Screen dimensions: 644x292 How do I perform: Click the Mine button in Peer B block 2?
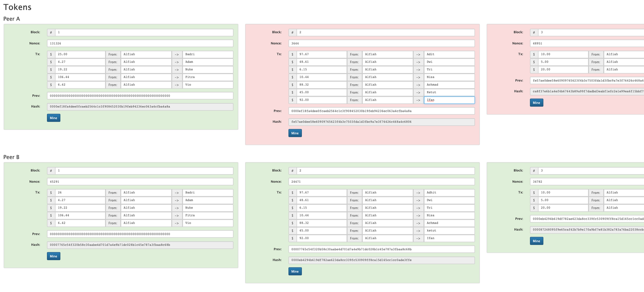tap(295, 271)
